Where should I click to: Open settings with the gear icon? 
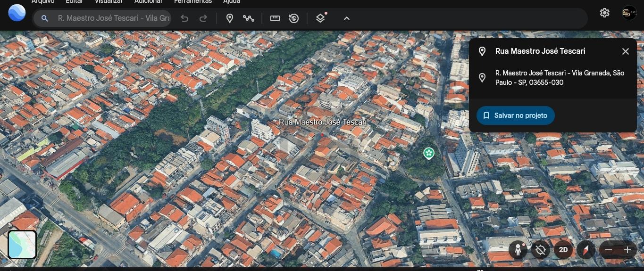(x=604, y=13)
